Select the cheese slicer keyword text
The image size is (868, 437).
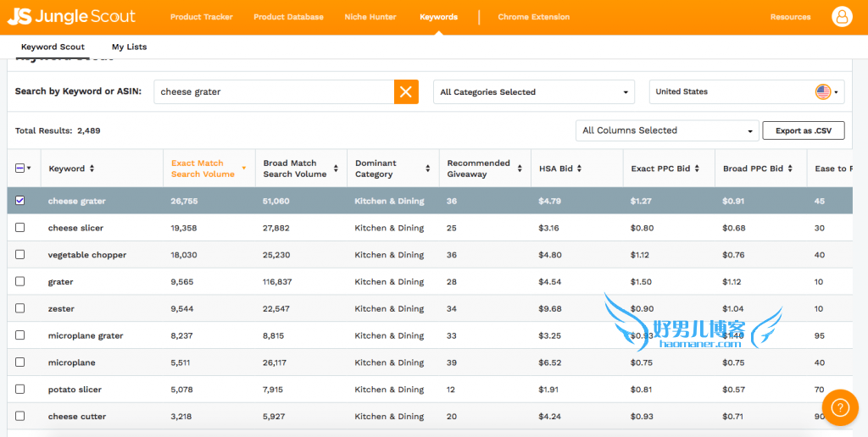(75, 228)
